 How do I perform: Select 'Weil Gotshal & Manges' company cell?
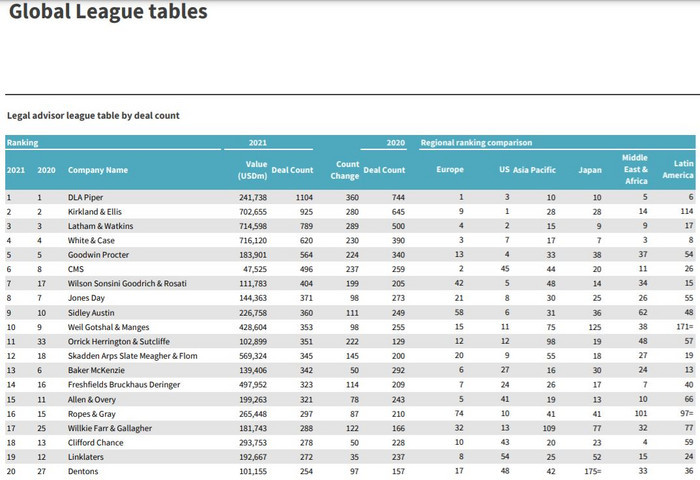pyautogui.click(x=108, y=327)
